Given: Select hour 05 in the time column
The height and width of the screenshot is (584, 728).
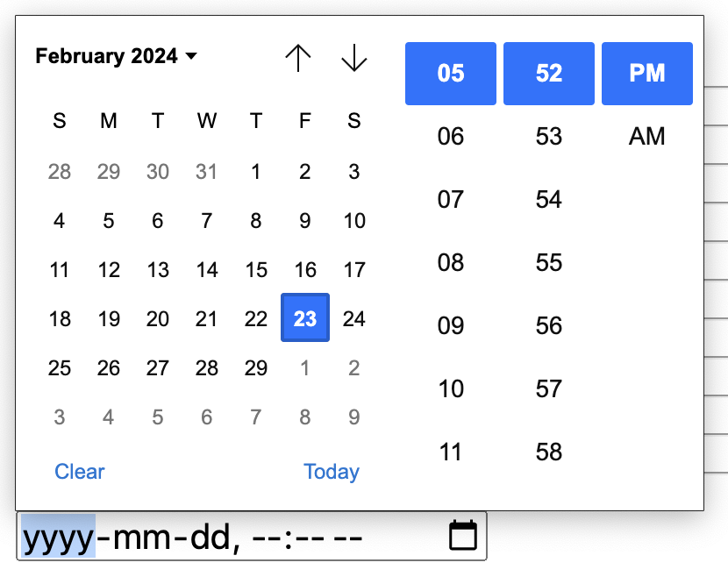Looking at the screenshot, I should point(450,74).
